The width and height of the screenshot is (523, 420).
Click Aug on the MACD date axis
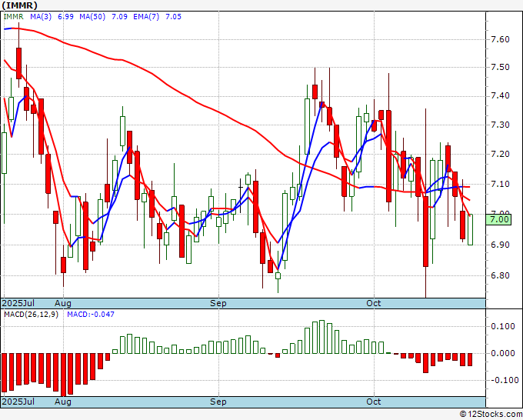(63, 402)
